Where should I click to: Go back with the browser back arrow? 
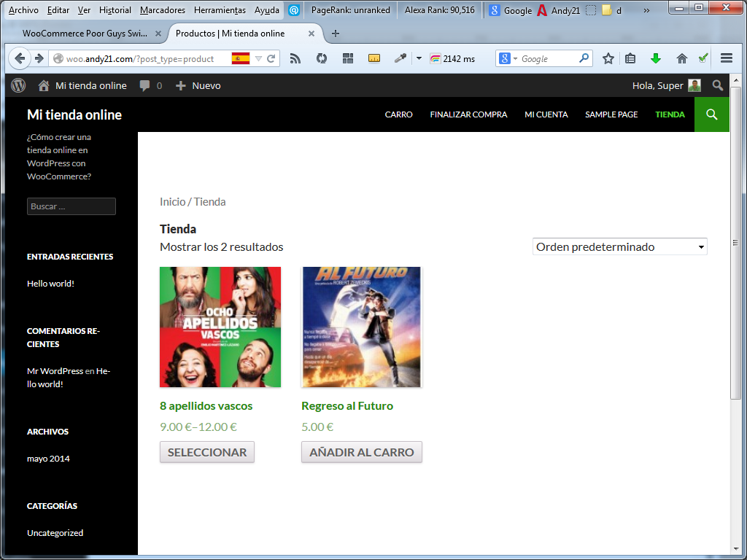pyautogui.click(x=20, y=58)
